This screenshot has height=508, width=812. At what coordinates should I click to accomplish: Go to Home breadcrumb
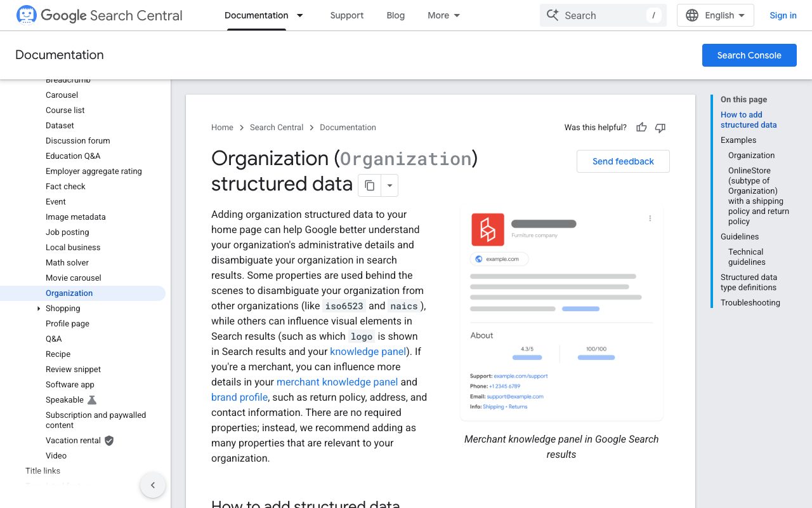(x=222, y=128)
